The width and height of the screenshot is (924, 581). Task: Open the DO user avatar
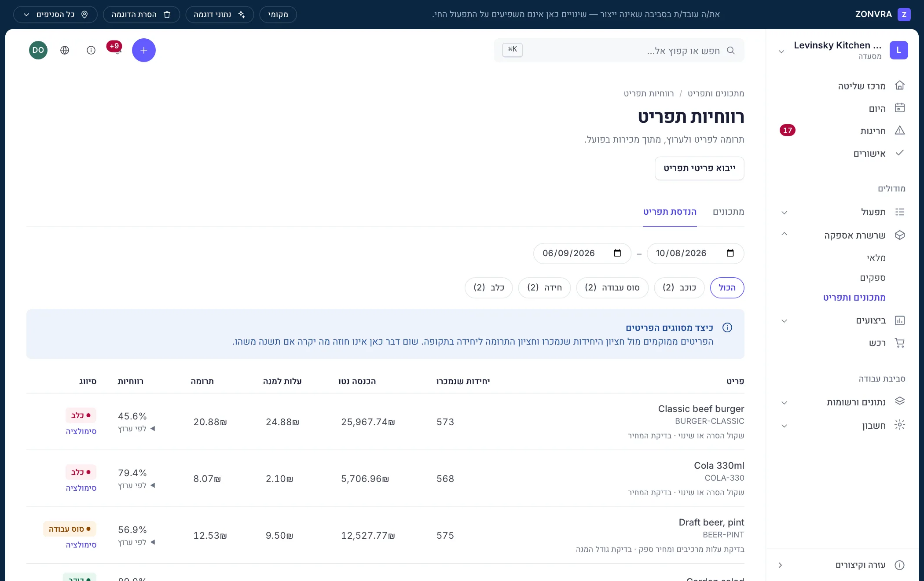38,50
